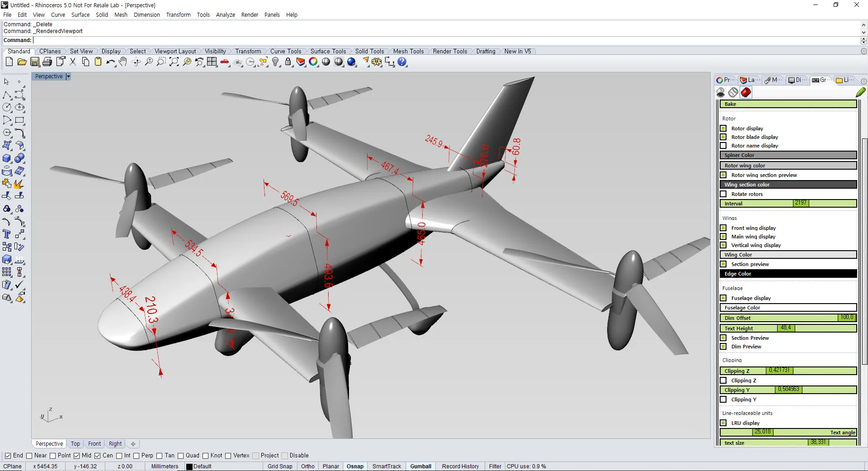Image resolution: width=868 pixels, height=471 pixels.
Task: Open the Analyze menu
Action: click(x=225, y=14)
